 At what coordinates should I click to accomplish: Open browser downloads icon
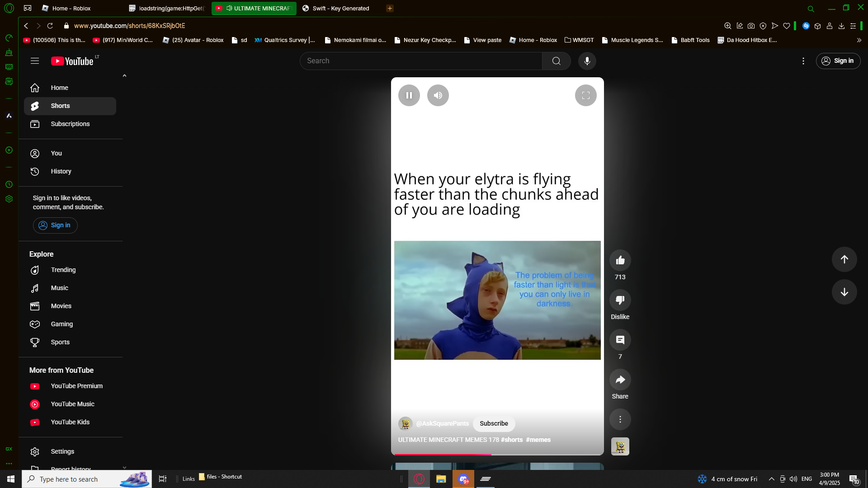tap(841, 26)
